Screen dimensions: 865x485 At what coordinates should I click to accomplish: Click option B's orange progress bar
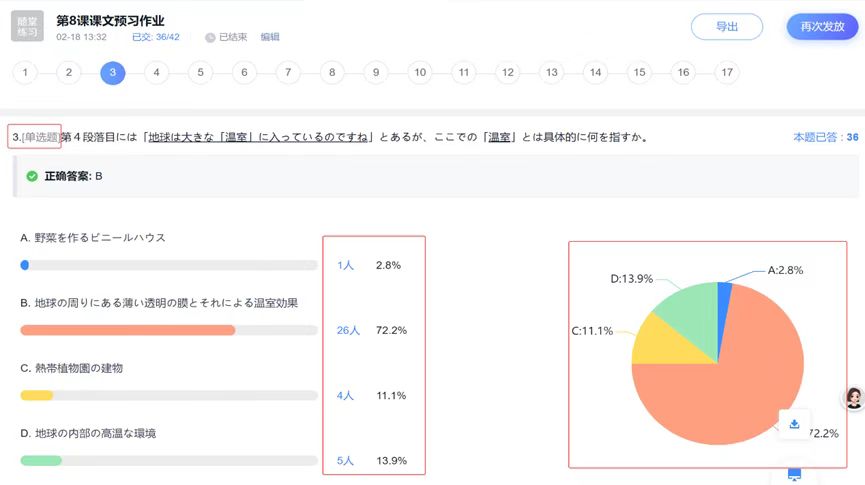[x=128, y=330]
